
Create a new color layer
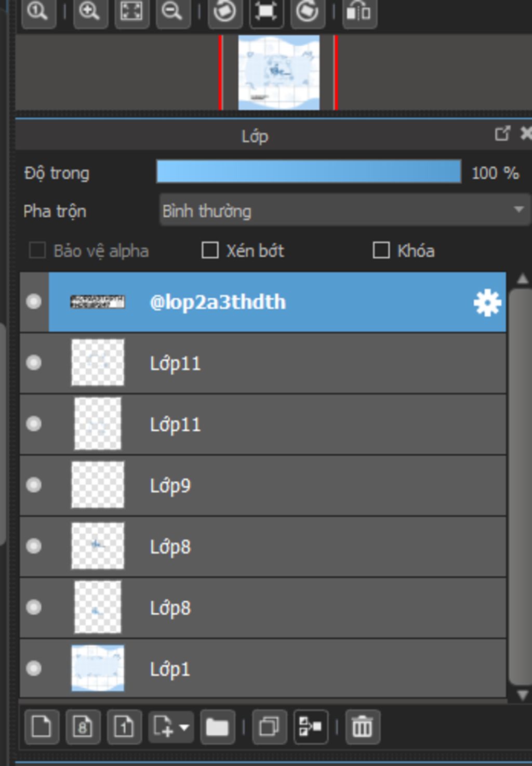pos(42,726)
